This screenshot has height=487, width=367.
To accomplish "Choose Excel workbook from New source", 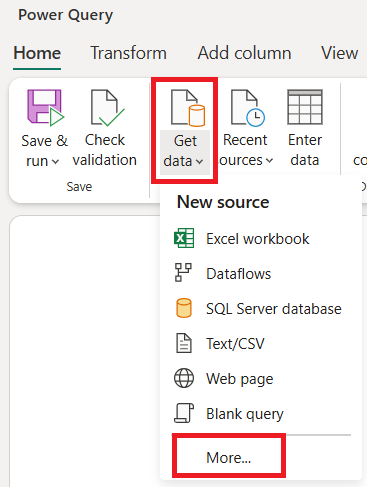I will [x=261, y=239].
